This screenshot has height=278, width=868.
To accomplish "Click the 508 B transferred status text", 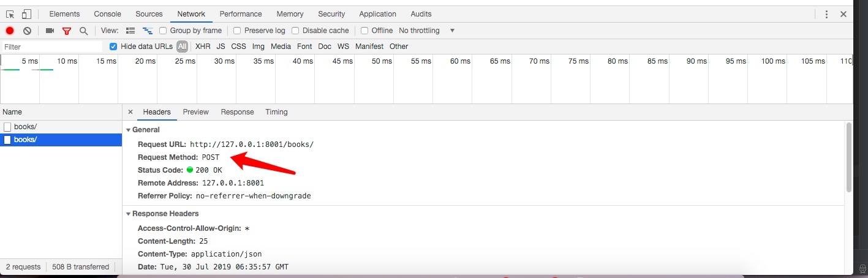I will tap(81, 267).
